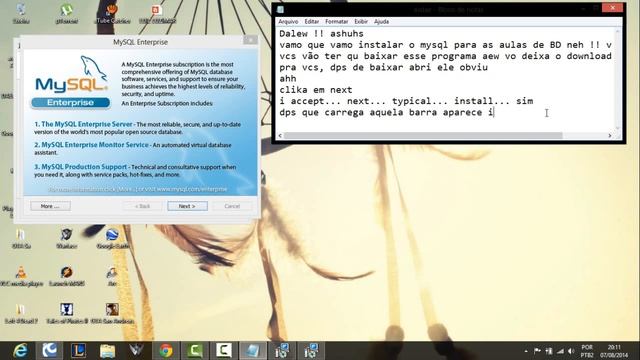
Task: Open Action Center flag in tray
Action: [x=538, y=351]
